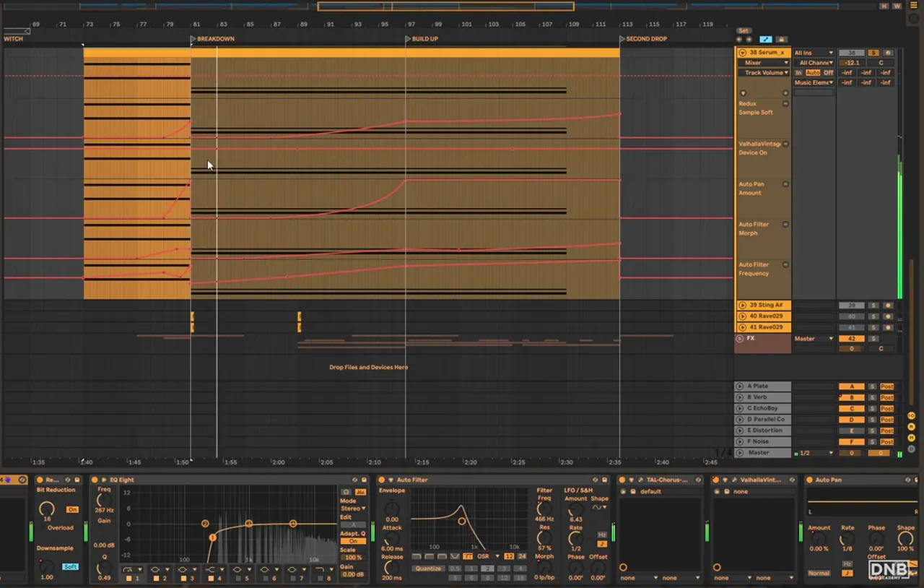Disable the Auto Filter device activator

381,480
